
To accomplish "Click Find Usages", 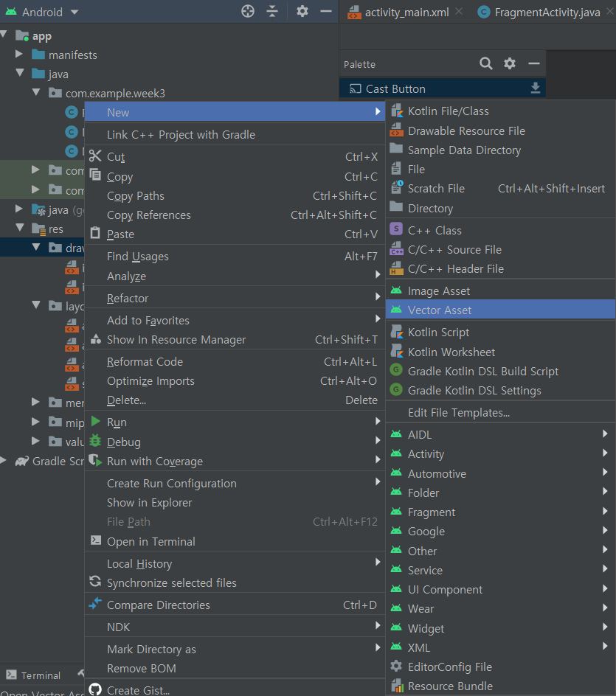I will click(235, 256).
